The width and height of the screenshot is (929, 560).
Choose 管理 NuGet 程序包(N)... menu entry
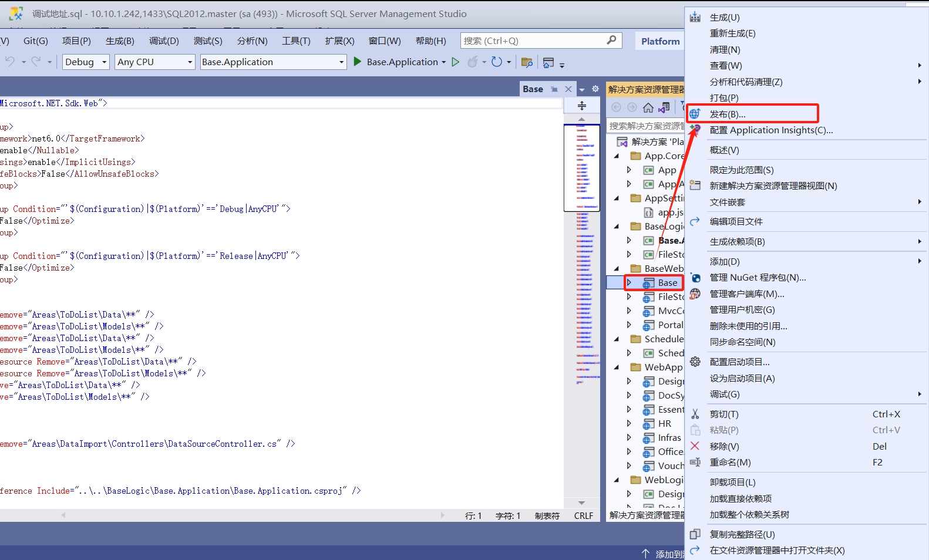pyautogui.click(x=758, y=277)
